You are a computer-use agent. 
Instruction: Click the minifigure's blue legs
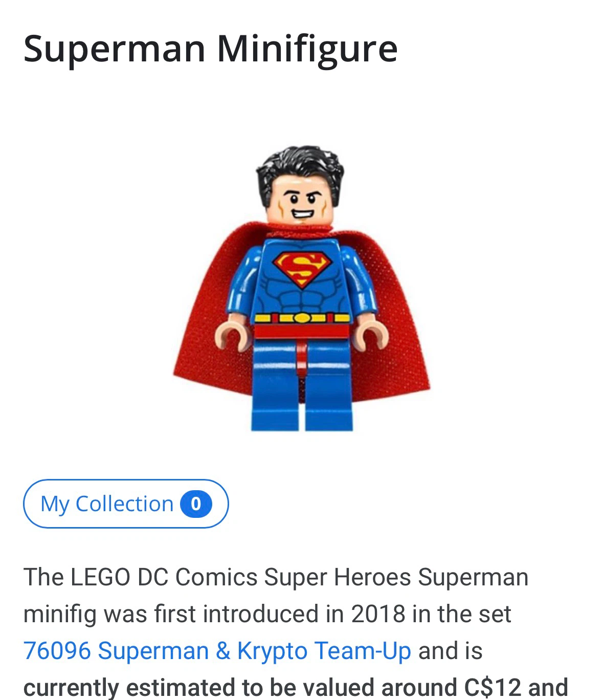click(302, 384)
